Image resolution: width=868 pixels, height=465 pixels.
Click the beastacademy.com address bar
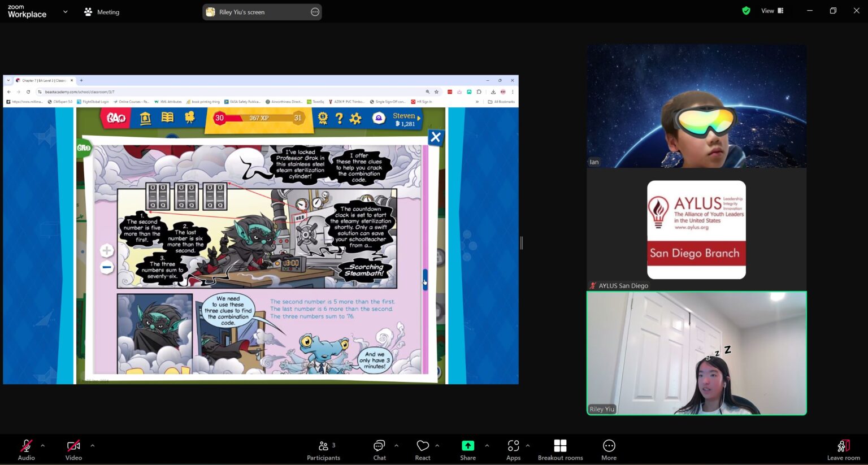[x=232, y=92]
